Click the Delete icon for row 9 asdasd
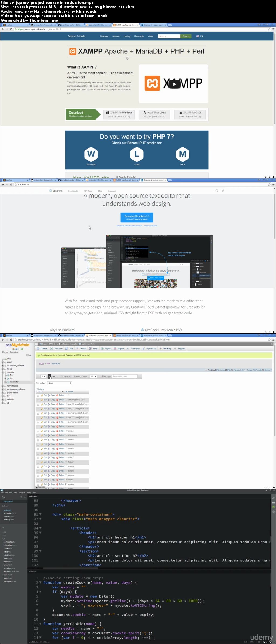The width and height of the screenshot is (276, 644). pos(57,431)
